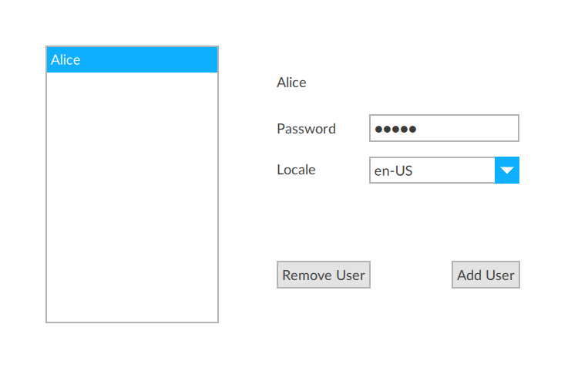The width and height of the screenshot is (588, 368).
Task: Click the en-US text in Locale field
Action: 394,171
